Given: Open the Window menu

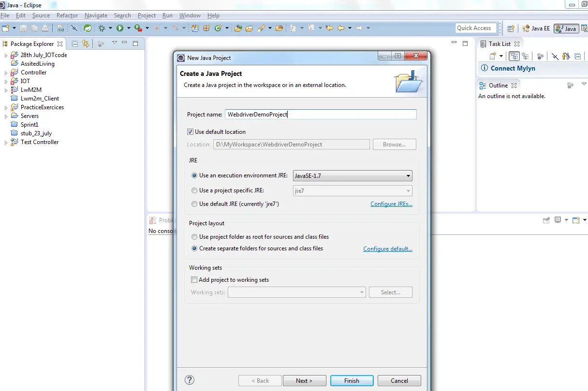Looking at the screenshot, I should click(190, 15).
